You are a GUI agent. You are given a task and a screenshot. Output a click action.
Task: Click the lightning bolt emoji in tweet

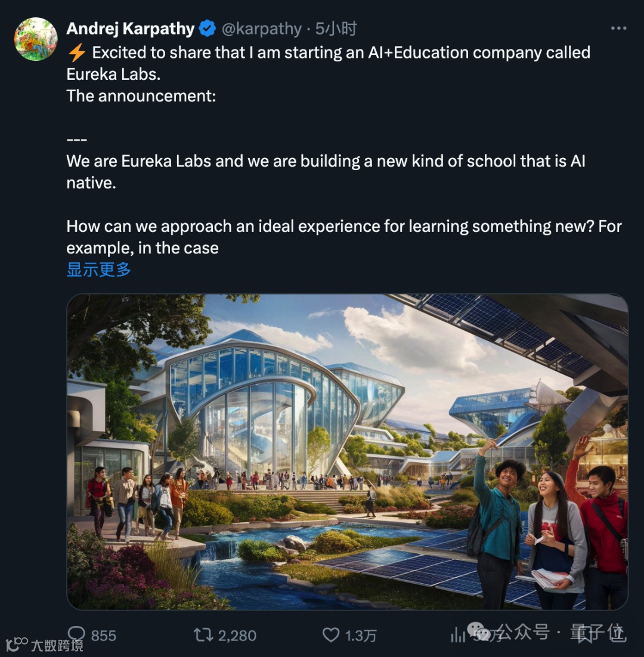pos(76,53)
